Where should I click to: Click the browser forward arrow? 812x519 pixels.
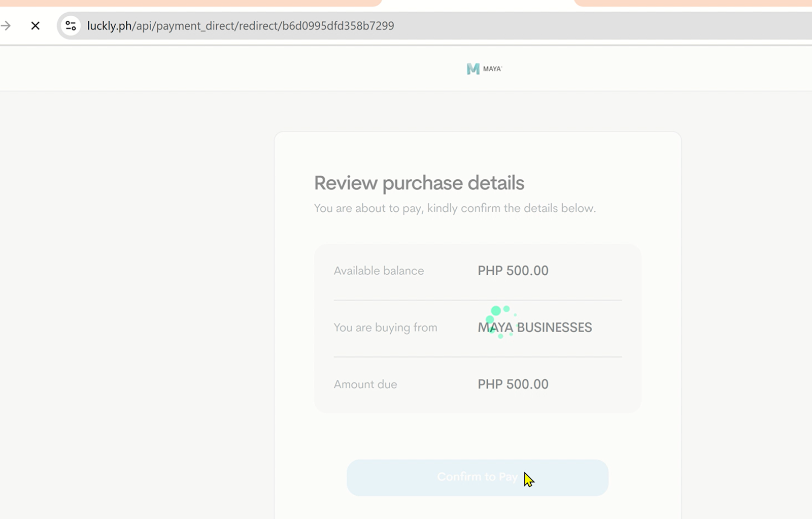pyautogui.click(x=6, y=25)
